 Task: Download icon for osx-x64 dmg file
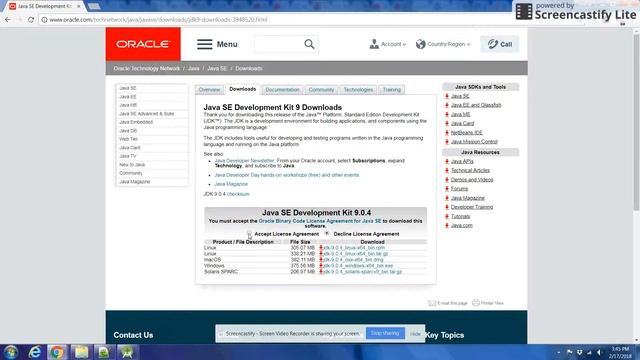(x=321, y=260)
